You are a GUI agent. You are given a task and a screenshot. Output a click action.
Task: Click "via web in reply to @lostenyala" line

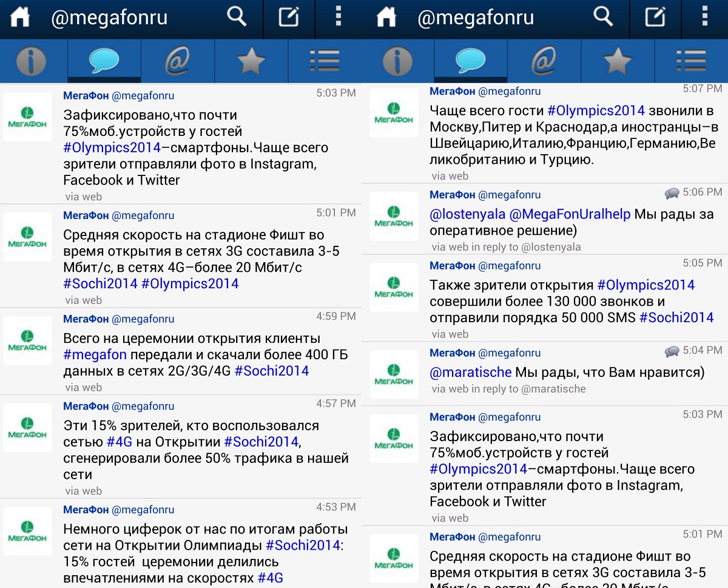(507, 247)
